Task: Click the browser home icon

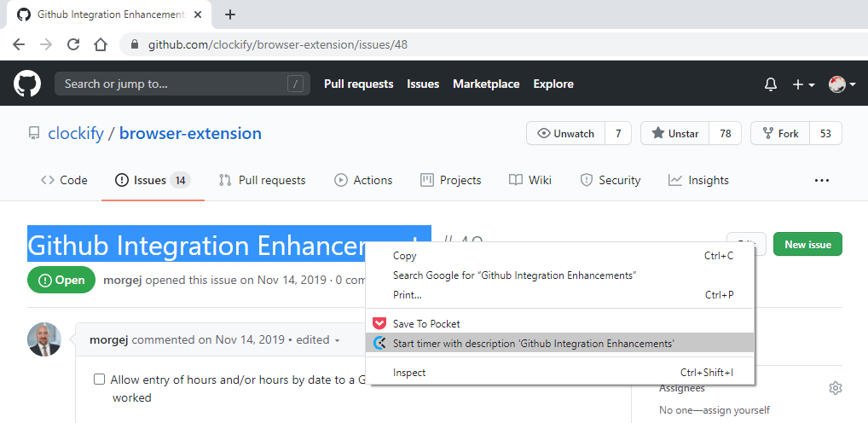Action: pyautogui.click(x=101, y=45)
